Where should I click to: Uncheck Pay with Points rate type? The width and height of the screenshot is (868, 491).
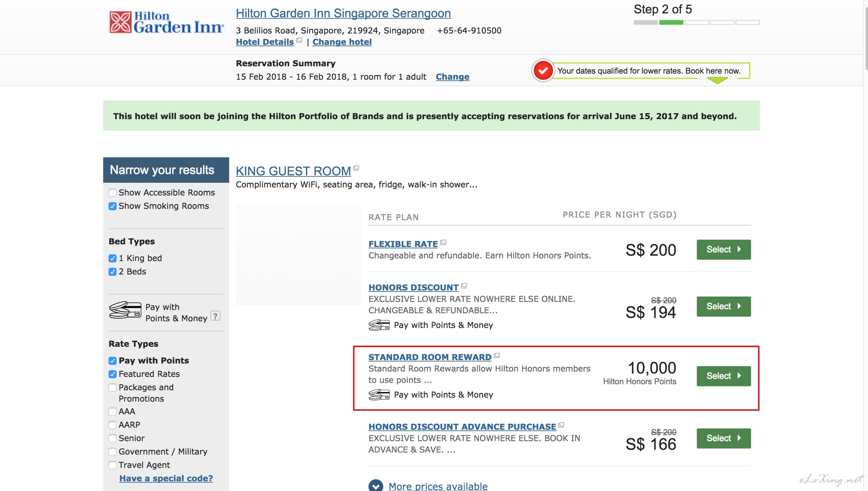112,361
